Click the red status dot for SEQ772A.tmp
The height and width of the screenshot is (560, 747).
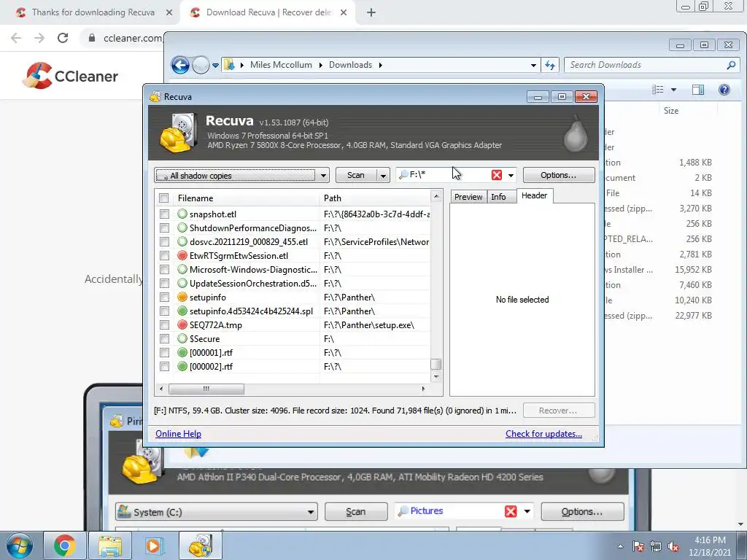182,324
